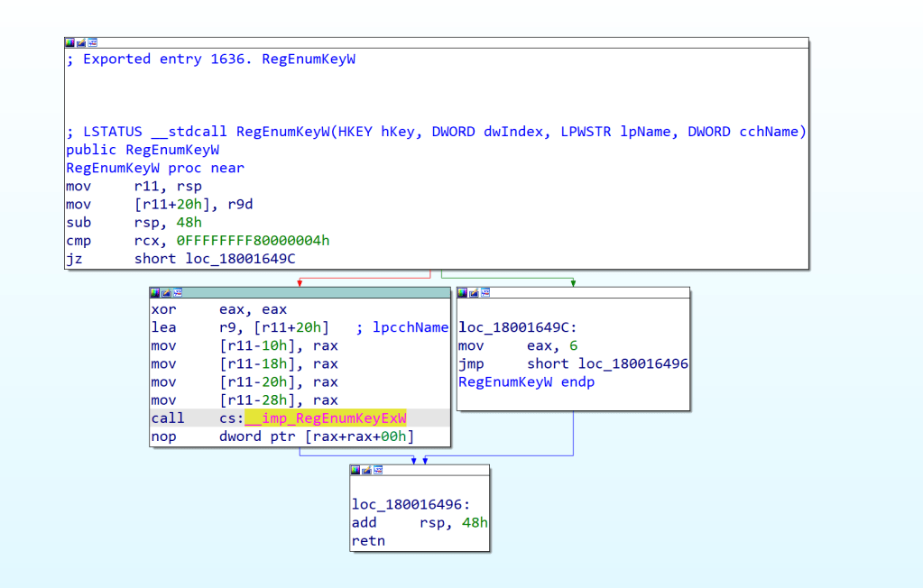Viewport: 923px width, 588px height.
Task: Click the third title icon on the xor eax block
Action: 177,292
